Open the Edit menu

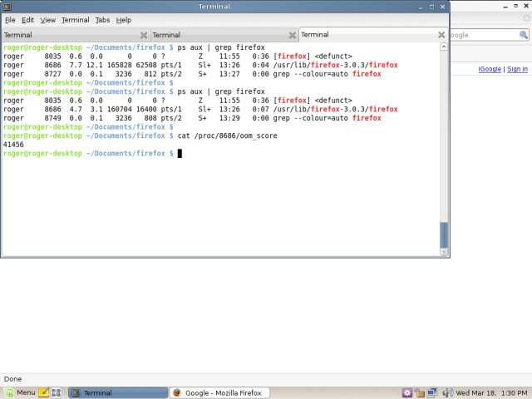pos(28,19)
